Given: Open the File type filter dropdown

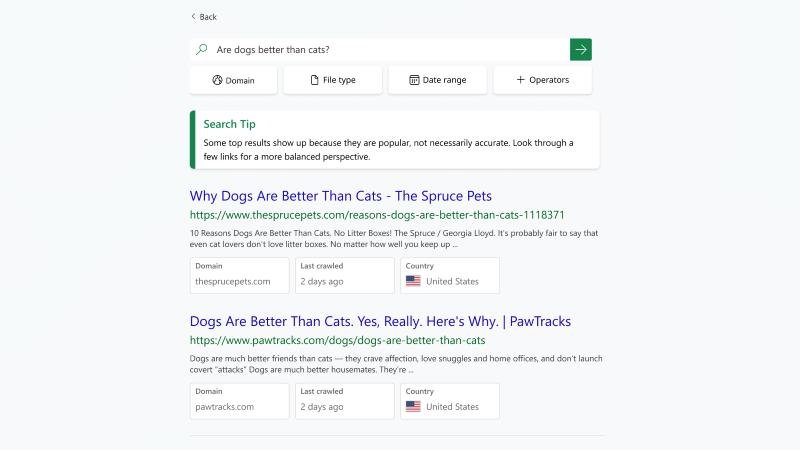Looking at the screenshot, I should [x=332, y=80].
